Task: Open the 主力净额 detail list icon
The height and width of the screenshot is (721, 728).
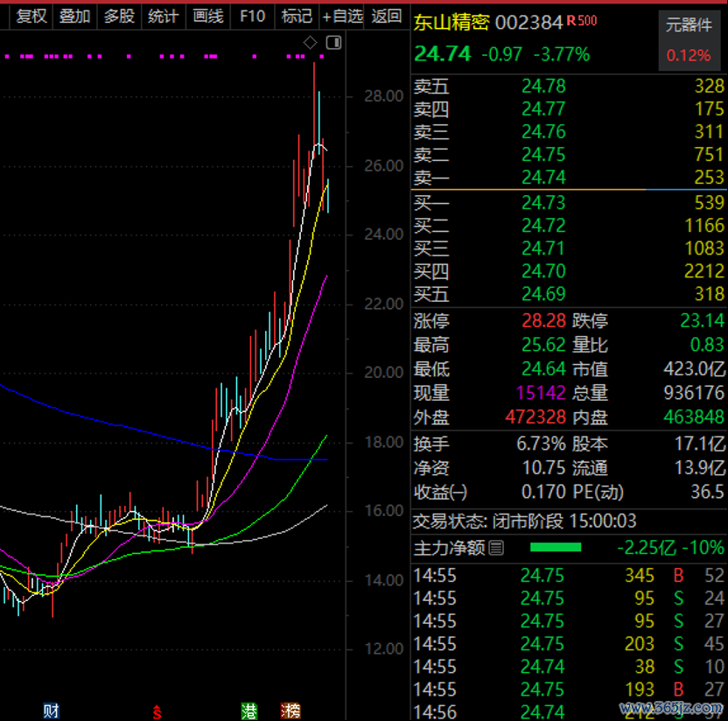Action: (x=496, y=549)
